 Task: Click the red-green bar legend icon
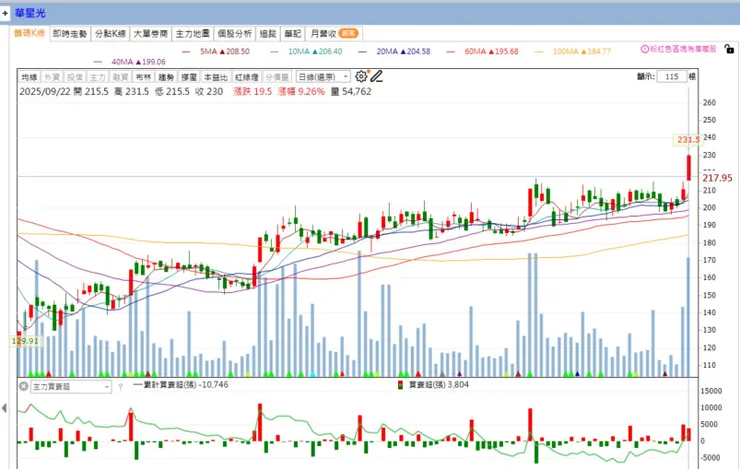click(x=400, y=385)
